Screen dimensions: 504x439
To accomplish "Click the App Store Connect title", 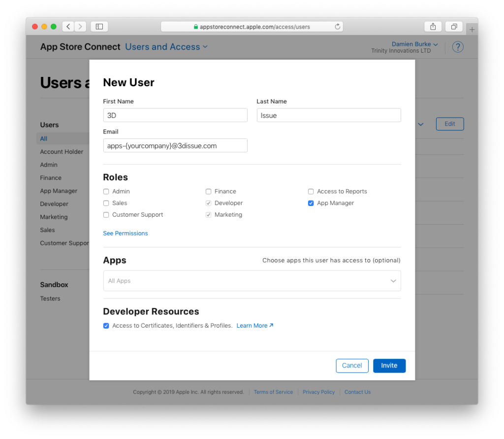I will coord(80,47).
